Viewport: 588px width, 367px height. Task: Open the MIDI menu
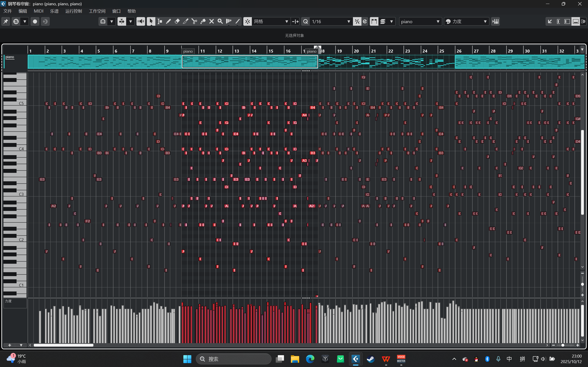tap(38, 11)
